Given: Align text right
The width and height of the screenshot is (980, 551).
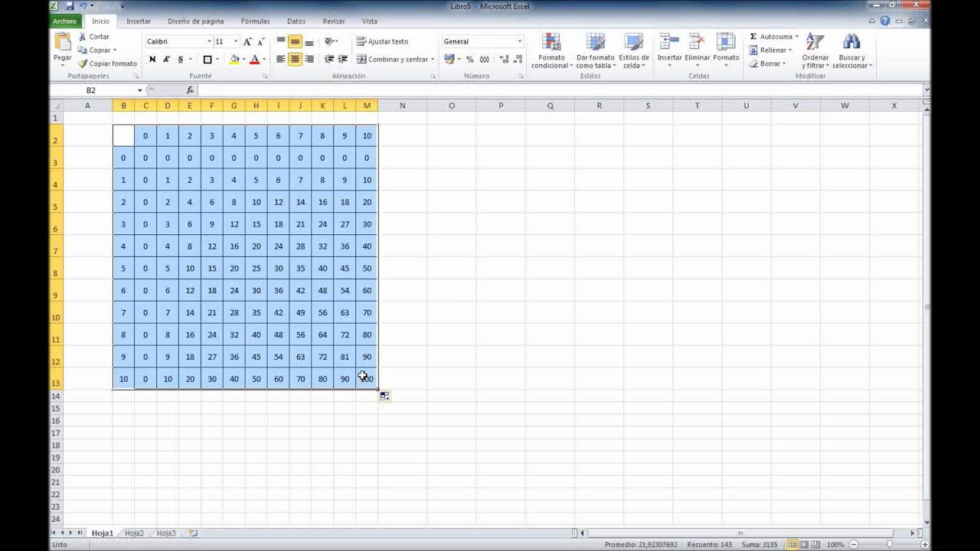Looking at the screenshot, I should (x=309, y=59).
